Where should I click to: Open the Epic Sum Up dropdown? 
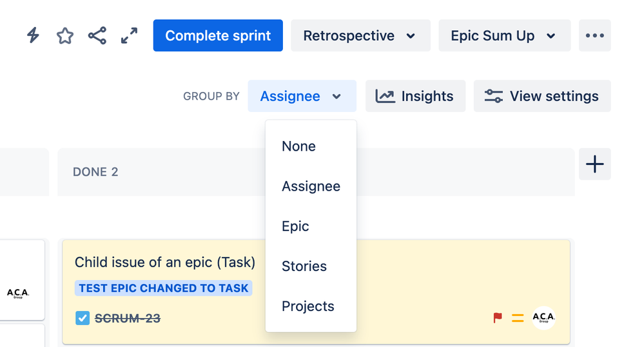[x=504, y=35]
